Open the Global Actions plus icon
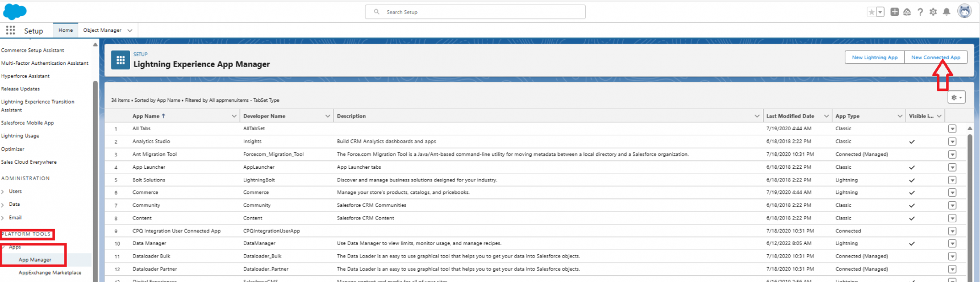 coord(894,12)
